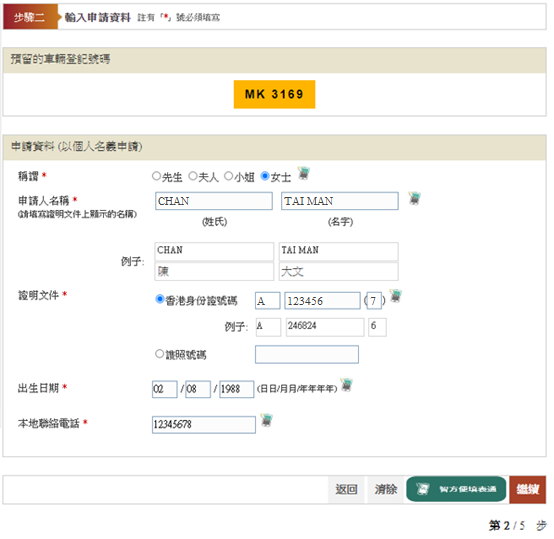This screenshot has height=539, width=554.
Task: Click the empty passport number field
Action: coord(307,354)
